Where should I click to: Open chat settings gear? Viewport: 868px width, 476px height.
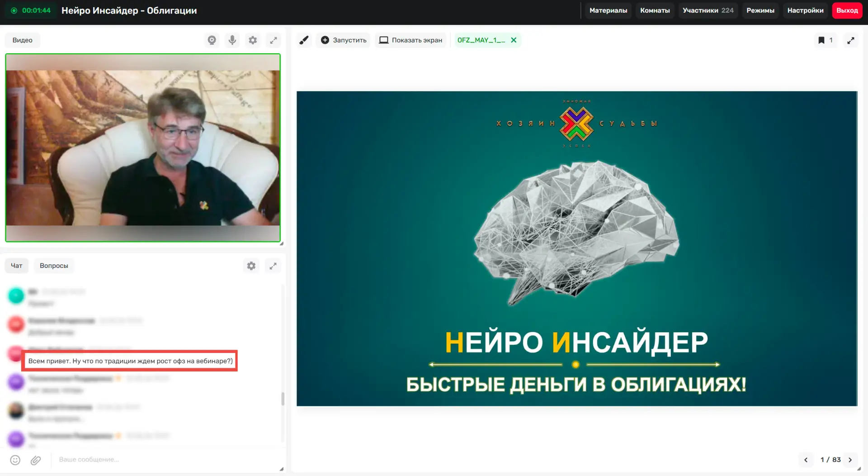click(251, 266)
